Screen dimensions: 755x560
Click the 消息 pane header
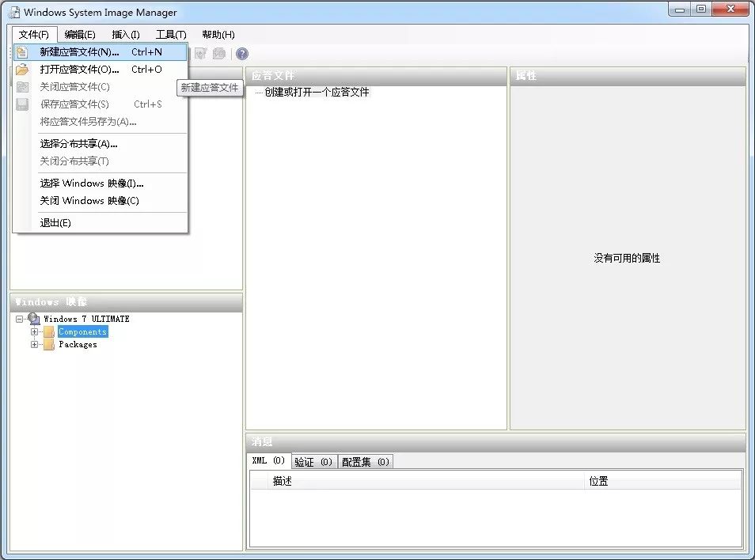pos(496,442)
